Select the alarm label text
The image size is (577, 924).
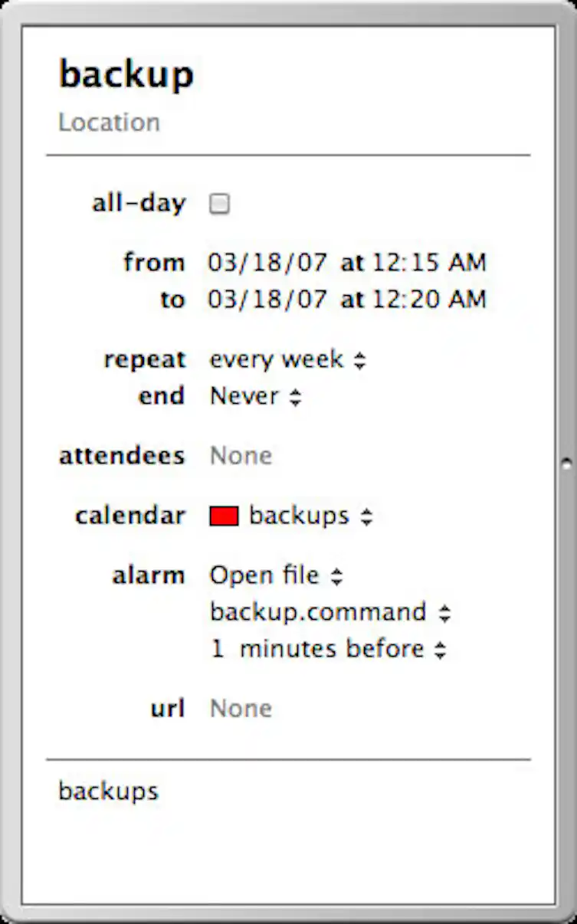tap(149, 575)
